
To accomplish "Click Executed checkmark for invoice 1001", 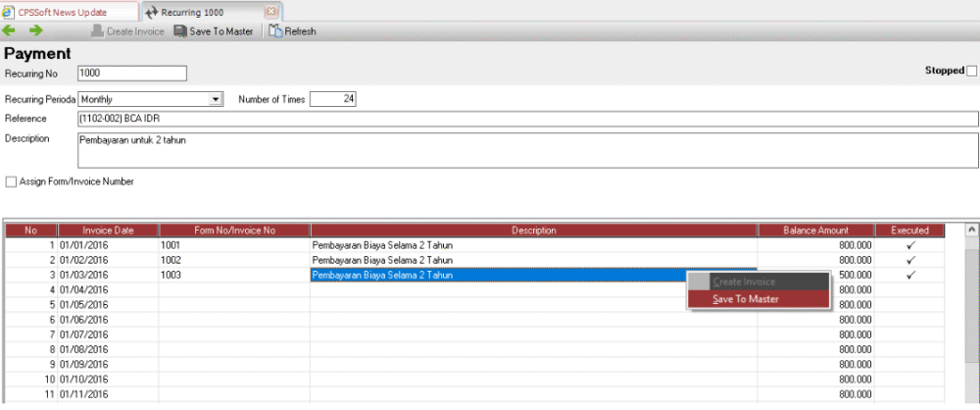I will (x=910, y=244).
